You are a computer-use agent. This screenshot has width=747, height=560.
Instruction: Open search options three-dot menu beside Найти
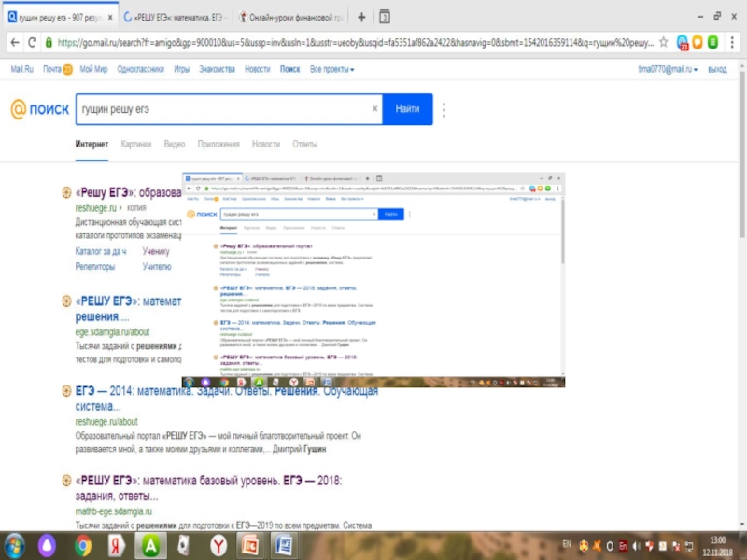444,109
